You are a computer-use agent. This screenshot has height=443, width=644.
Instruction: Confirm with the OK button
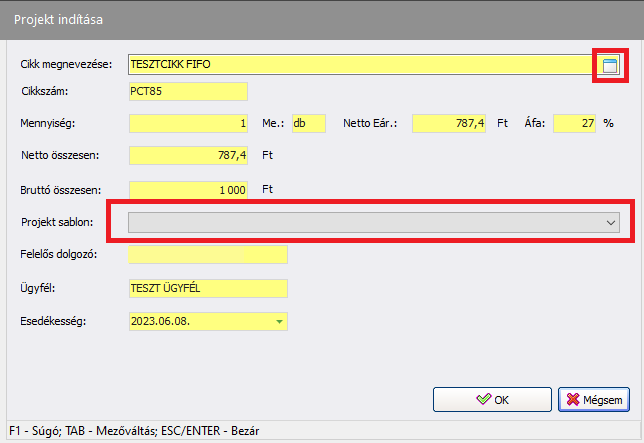click(492, 399)
